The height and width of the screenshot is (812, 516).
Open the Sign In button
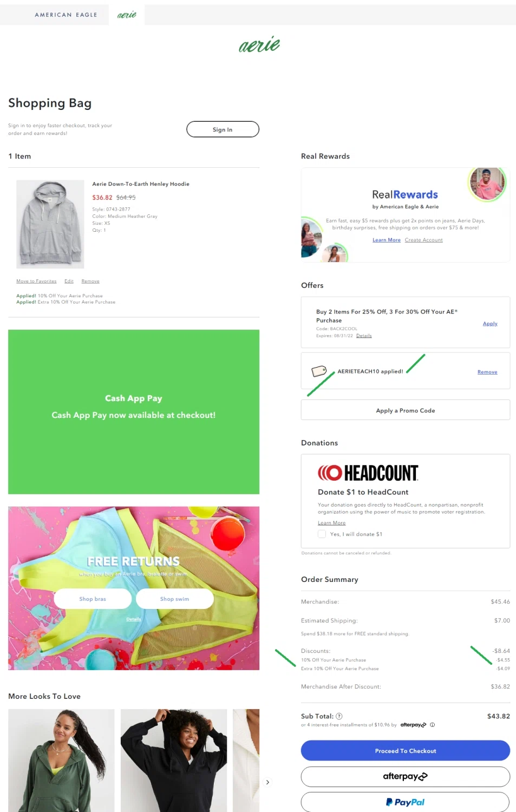pyautogui.click(x=223, y=129)
